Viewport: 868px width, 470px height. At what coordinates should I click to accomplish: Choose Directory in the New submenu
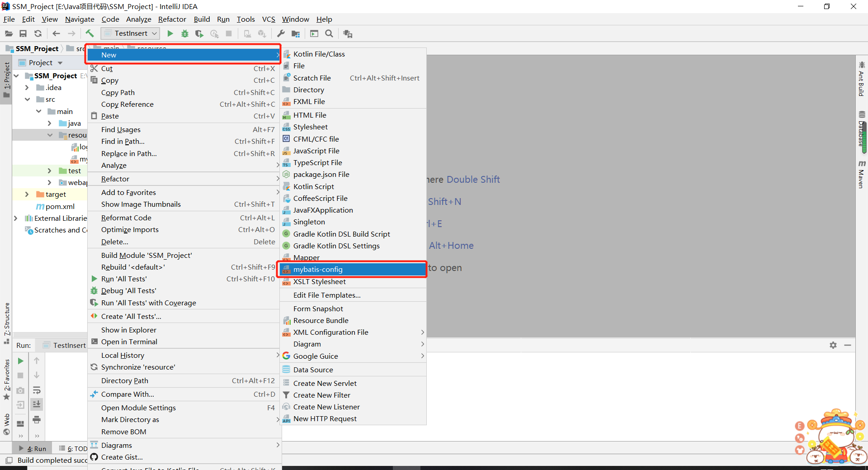click(x=353, y=90)
